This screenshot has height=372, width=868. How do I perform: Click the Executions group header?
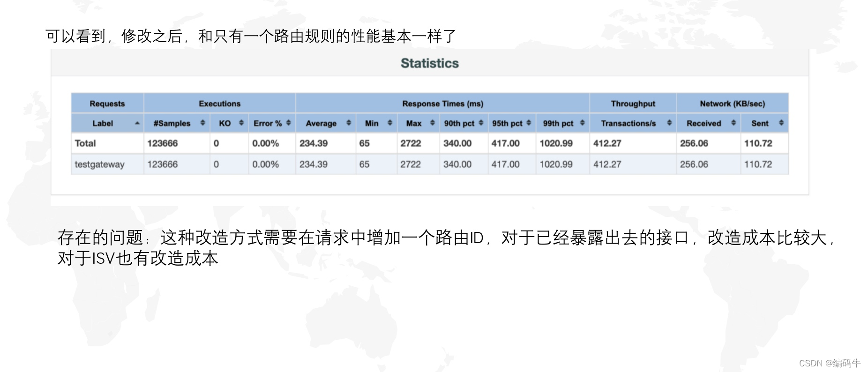(219, 104)
